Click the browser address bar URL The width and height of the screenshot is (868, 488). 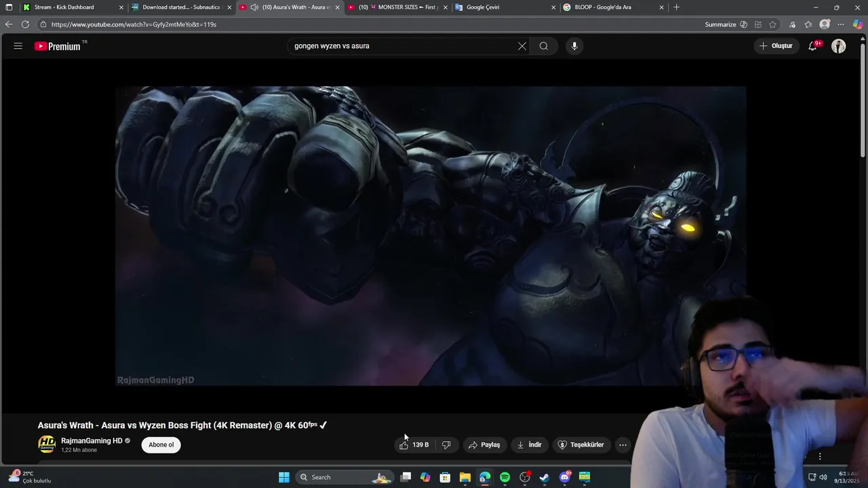134,24
